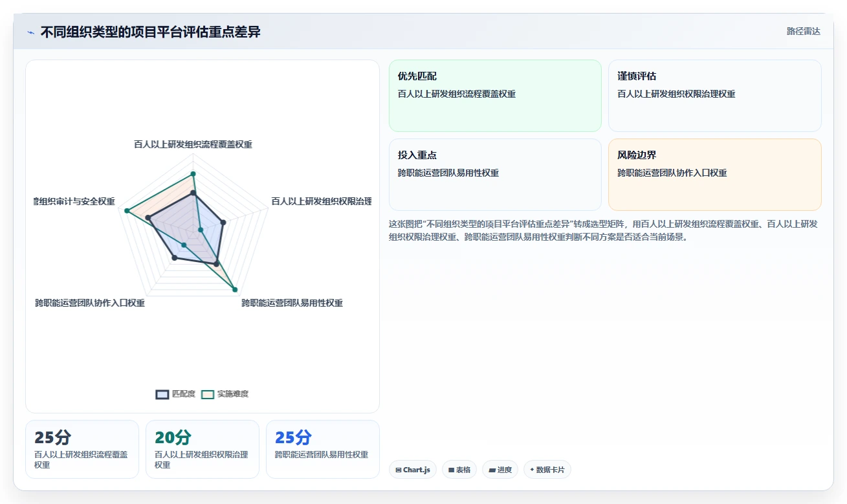Click the dark 25分 stat for 流程覆盖权重
847x504 pixels.
pyautogui.click(x=82, y=449)
